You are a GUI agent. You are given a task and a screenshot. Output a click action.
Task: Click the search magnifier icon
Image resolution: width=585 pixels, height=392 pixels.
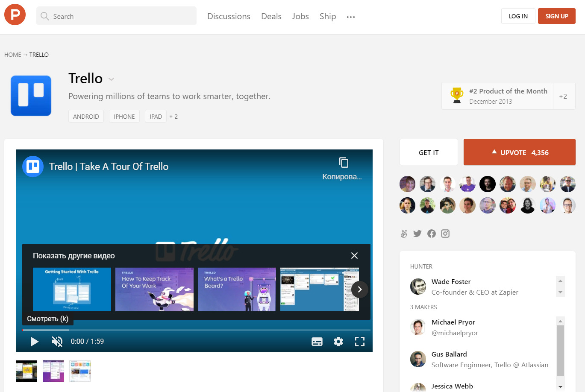44,16
